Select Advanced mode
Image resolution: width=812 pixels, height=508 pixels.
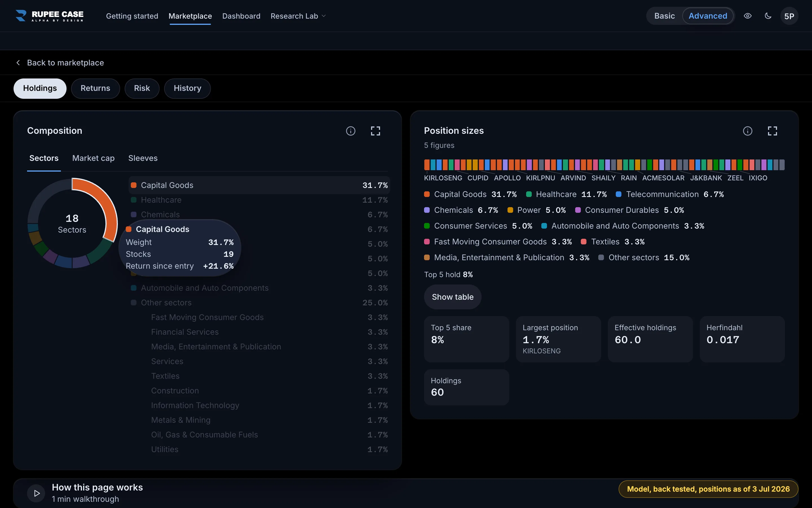(x=708, y=16)
